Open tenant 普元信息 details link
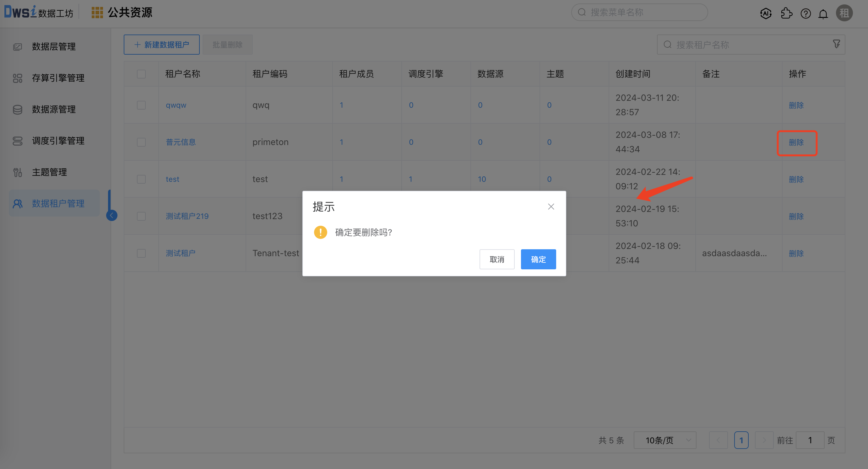 click(x=181, y=142)
